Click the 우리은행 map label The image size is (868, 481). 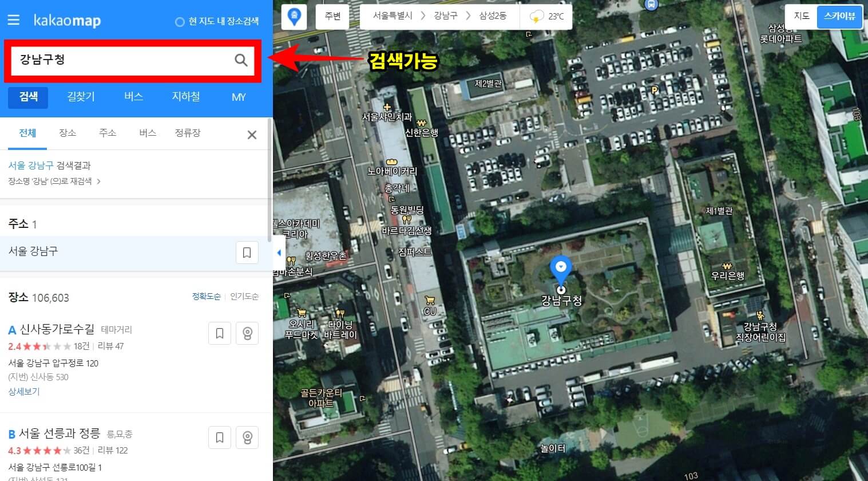click(x=727, y=275)
